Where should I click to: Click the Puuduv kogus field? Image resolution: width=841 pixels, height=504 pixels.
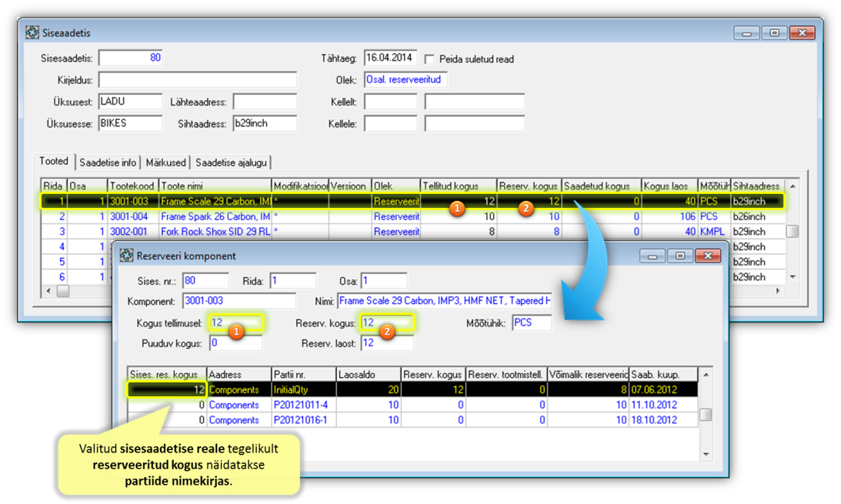(x=236, y=343)
